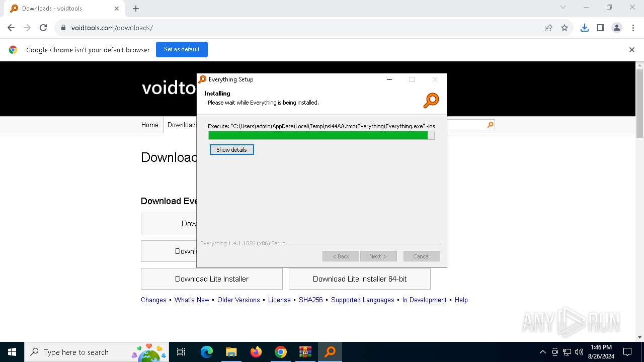Go back to the previous page in Chrome

(x=11, y=28)
